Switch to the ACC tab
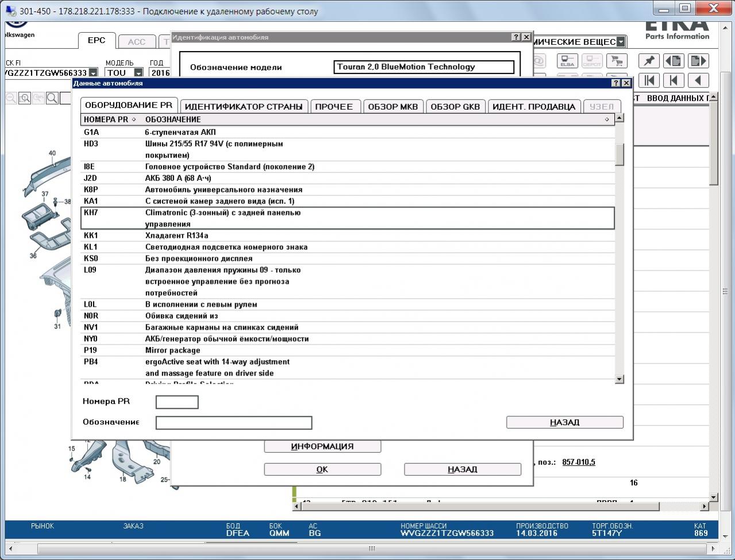Screen dimensions: 735x560 [137, 41]
